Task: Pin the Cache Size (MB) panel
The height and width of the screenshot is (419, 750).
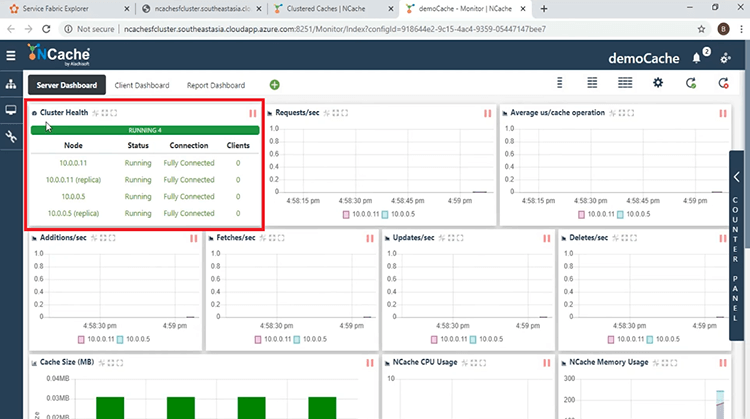Action: [x=102, y=363]
